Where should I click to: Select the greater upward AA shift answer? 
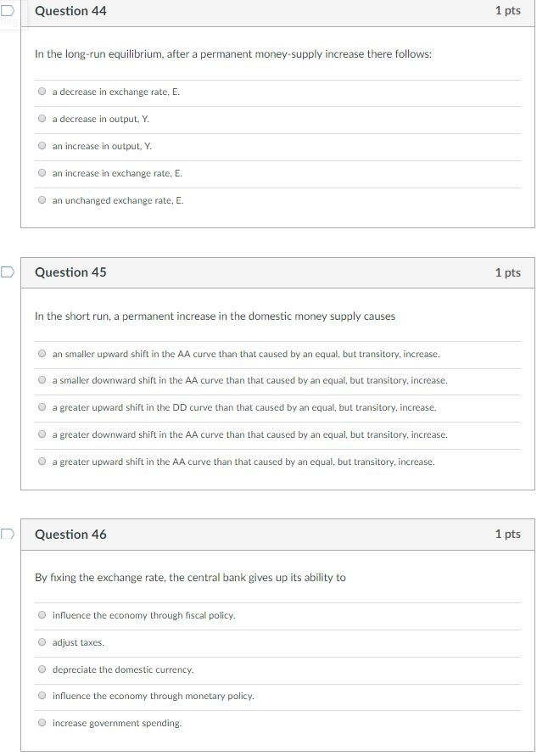[x=42, y=462]
